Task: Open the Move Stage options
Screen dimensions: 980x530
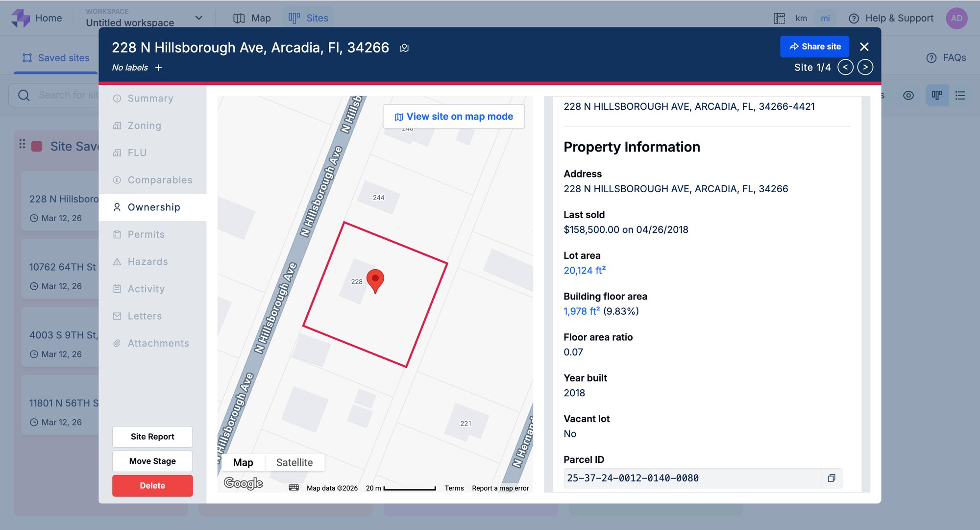Action: pos(152,461)
